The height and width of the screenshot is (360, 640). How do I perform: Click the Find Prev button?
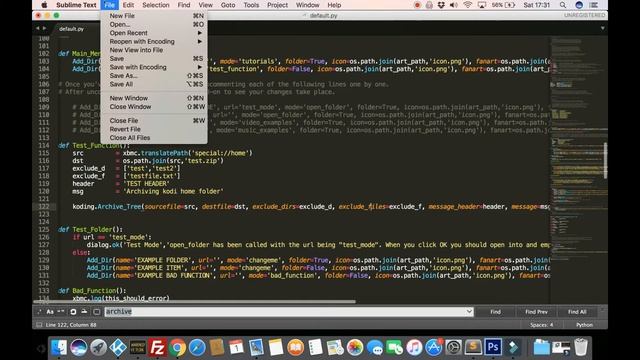click(536, 312)
